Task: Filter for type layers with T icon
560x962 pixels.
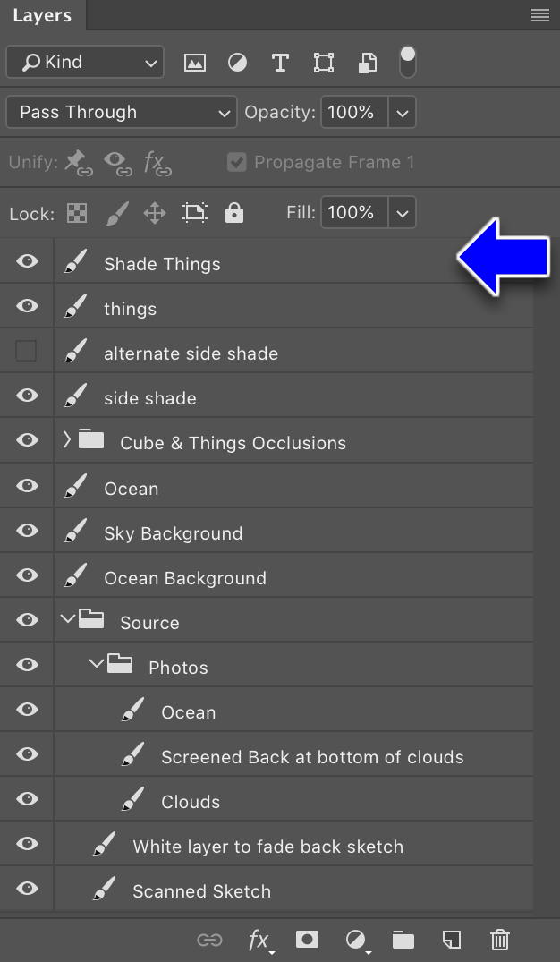Action: 280,63
